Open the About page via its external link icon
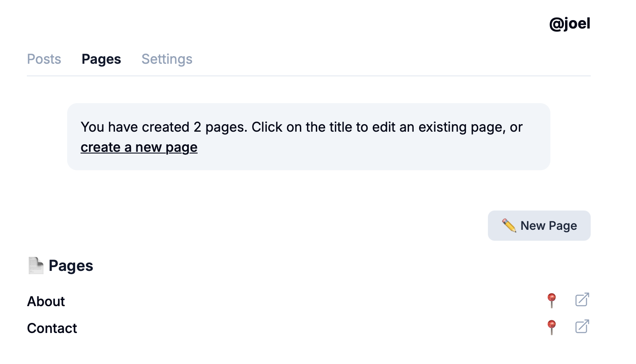 [582, 300]
